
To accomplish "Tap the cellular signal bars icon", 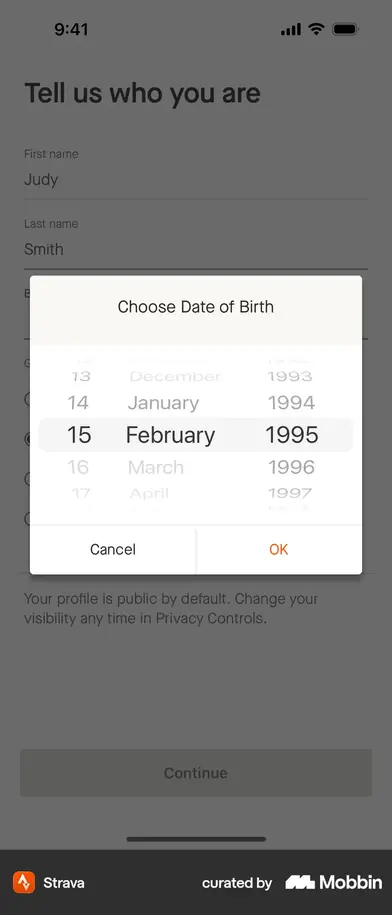I will [290, 29].
